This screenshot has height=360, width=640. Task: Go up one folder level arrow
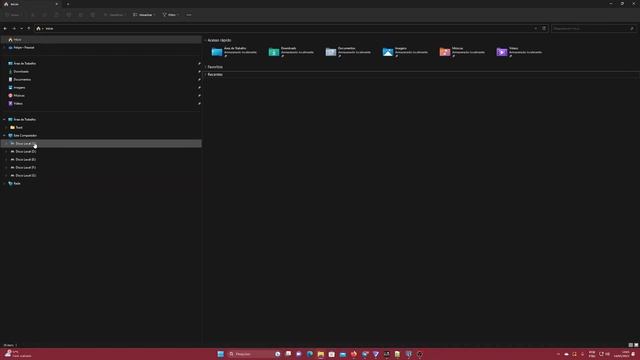pos(29,29)
